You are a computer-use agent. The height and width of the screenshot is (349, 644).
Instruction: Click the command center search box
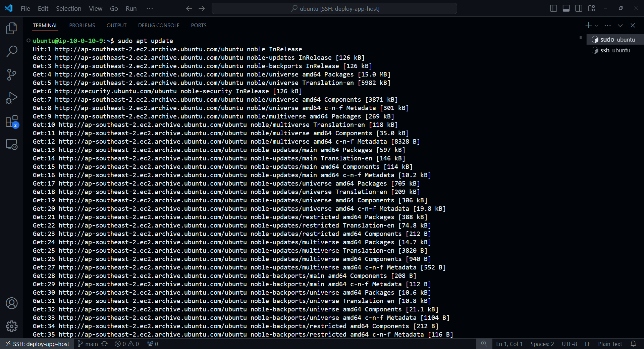coord(334,8)
